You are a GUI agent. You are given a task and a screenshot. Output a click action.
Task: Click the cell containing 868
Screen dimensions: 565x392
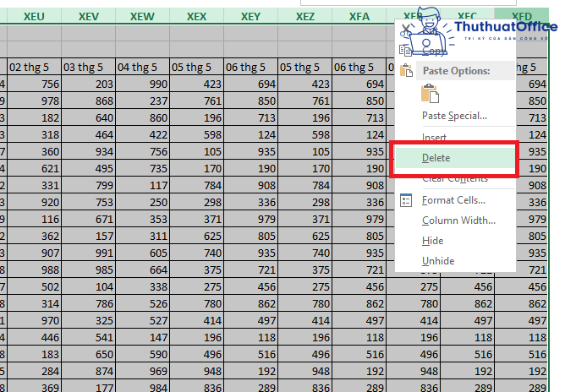click(89, 101)
